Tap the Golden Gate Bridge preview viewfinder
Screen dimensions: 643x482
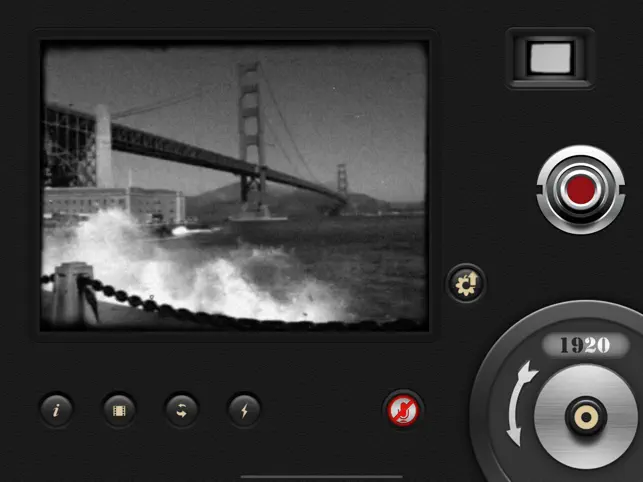tap(235, 186)
